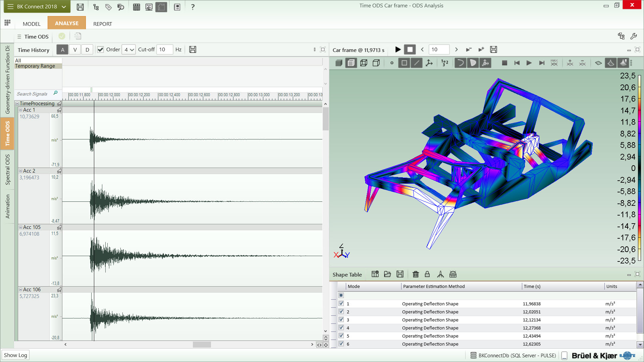This screenshot has height=362, width=644.
Task: Click the node numbering icon
Action: click(x=445, y=63)
